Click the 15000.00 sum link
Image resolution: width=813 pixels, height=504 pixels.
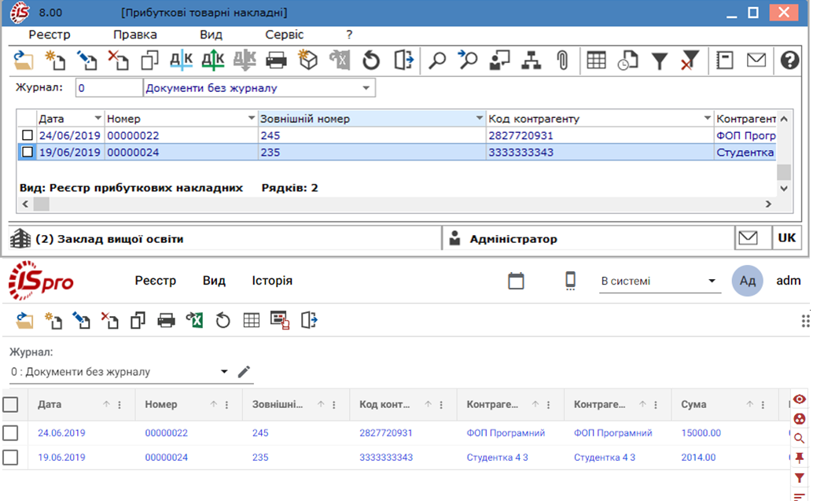point(701,433)
